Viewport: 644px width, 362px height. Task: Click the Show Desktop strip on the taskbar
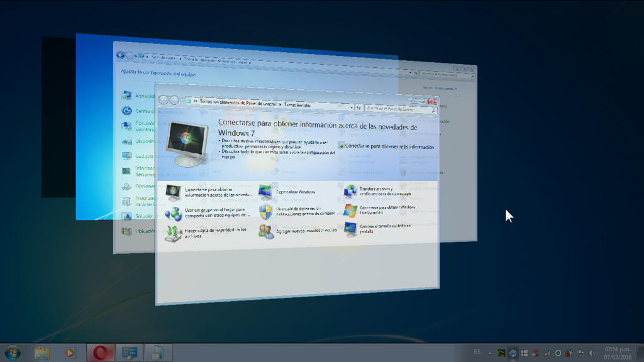pos(641,353)
